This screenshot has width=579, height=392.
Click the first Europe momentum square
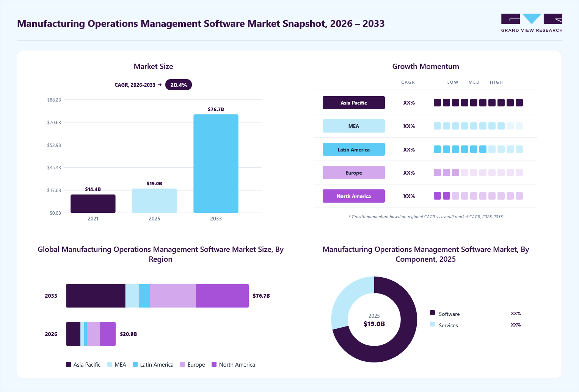438,173
